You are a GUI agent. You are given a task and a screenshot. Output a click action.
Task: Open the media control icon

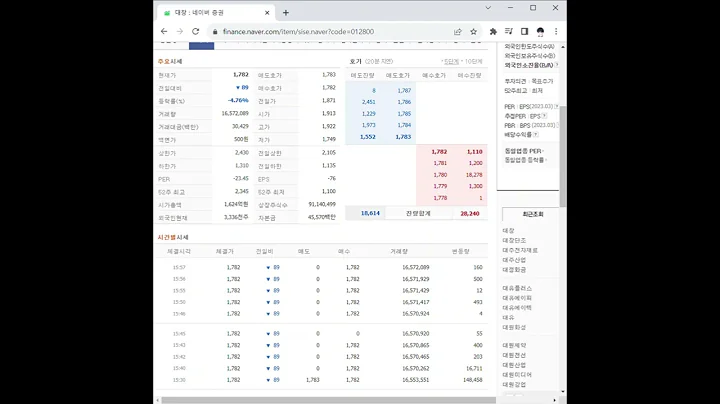point(509,32)
